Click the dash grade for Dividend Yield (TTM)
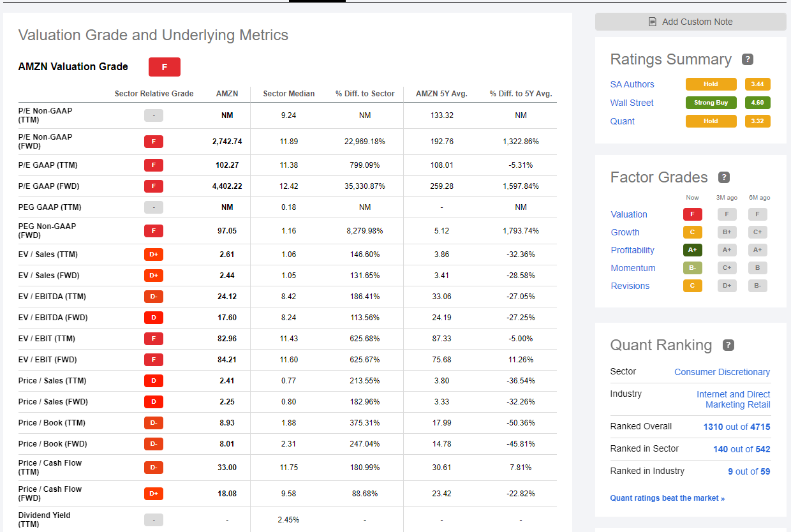 [154, 520]
